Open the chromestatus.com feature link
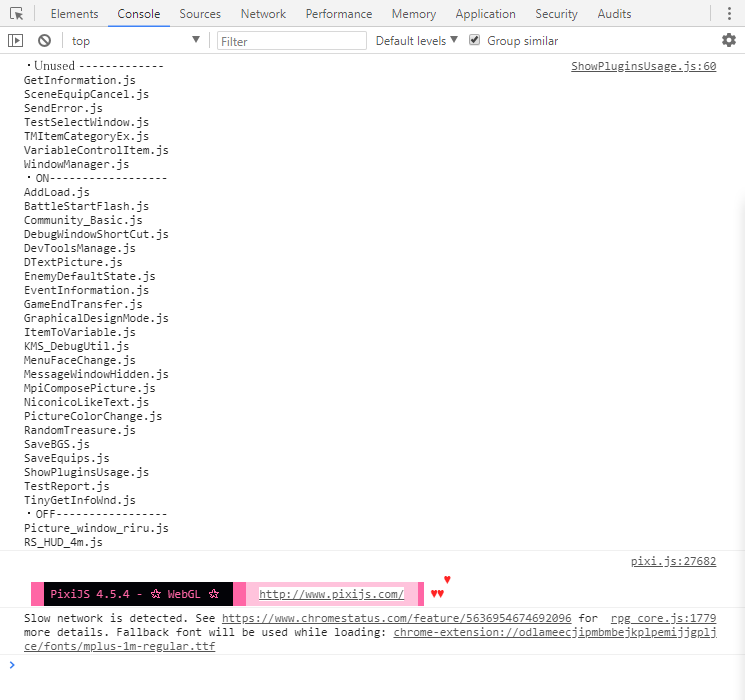745x700 pixels. point(396,618)
